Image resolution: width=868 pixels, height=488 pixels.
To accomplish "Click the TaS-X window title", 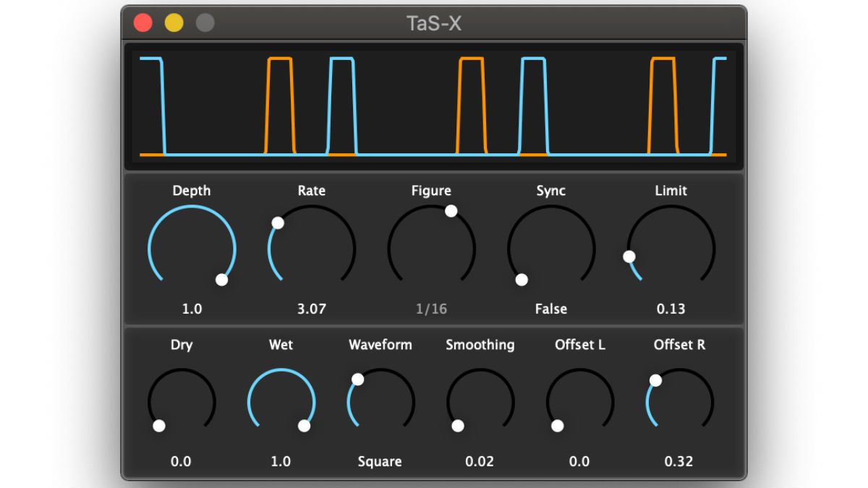I will [434, 23].
